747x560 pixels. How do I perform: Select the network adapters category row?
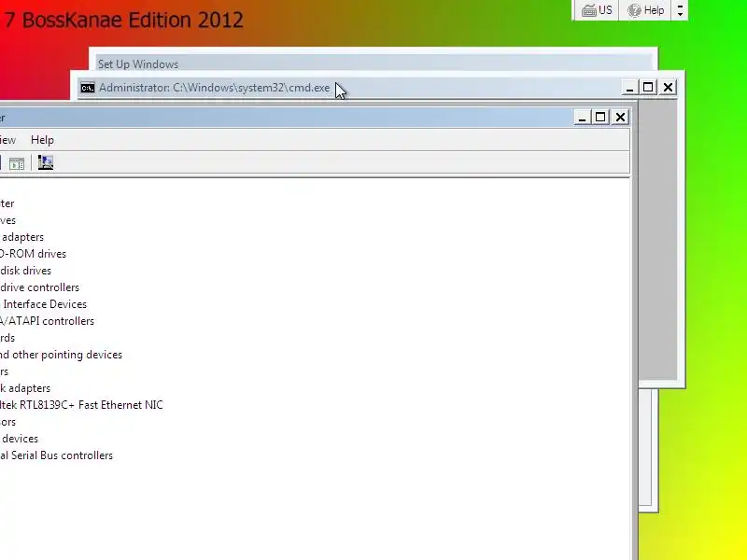(x=25, y=388)
